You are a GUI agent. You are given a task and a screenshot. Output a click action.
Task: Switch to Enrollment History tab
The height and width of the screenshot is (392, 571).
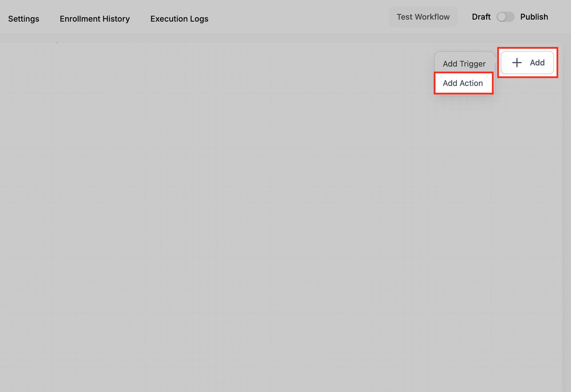pyautogui.click(x=95, y=19)
